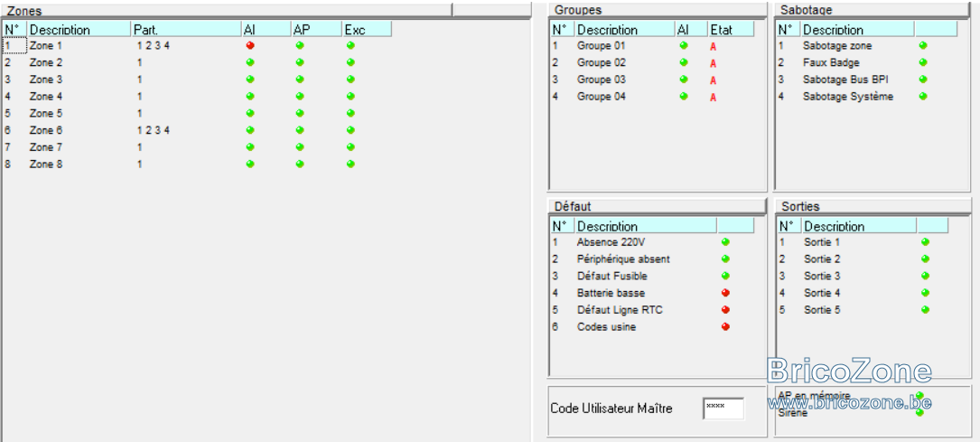The image size is (980, 442).
Task: Click Défaut Fusible green indicator
Action: [725, 276]
